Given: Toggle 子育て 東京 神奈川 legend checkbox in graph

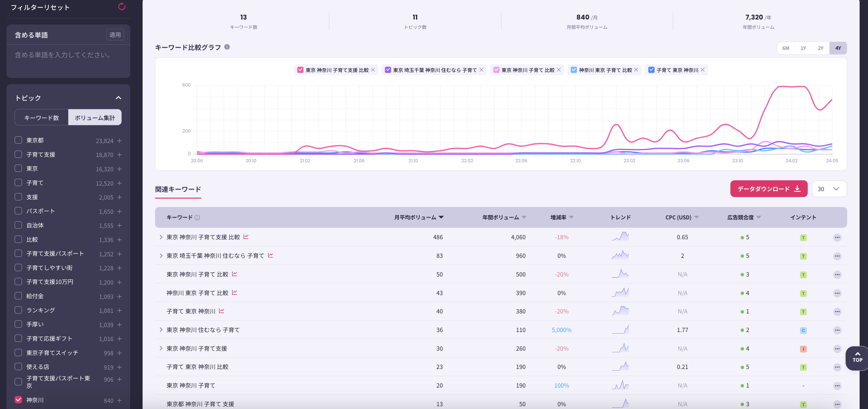Looking at the screenshot, I should point(651,70).
